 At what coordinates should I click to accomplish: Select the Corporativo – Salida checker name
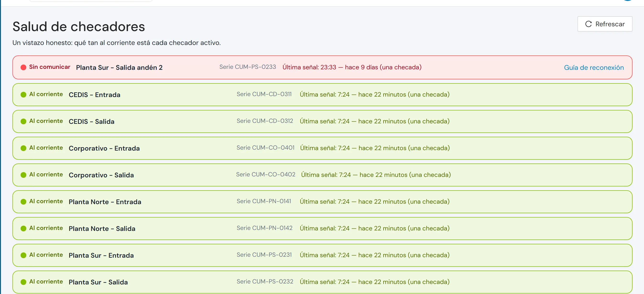(101, 175)
